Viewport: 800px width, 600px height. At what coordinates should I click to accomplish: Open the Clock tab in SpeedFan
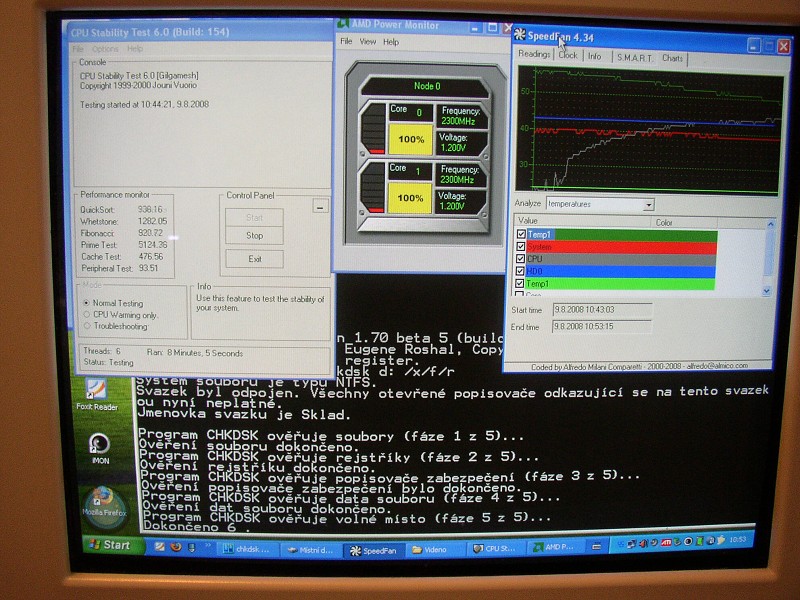567,55
